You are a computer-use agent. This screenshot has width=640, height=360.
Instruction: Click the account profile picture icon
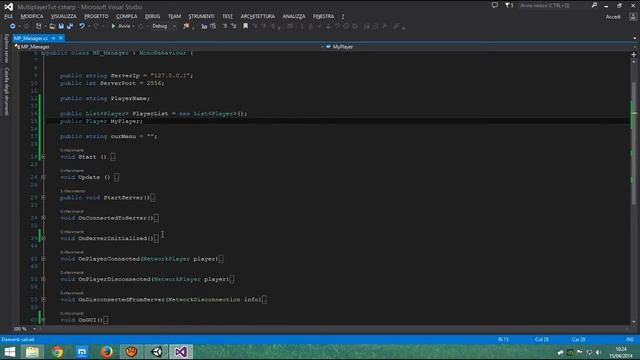(633, 17)
